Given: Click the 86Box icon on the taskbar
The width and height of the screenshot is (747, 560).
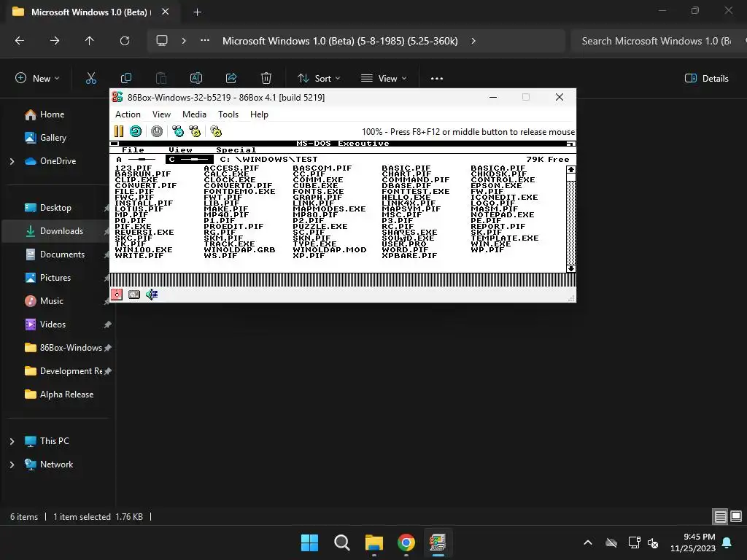Looking at the screenshot, I should pos(438,542).
